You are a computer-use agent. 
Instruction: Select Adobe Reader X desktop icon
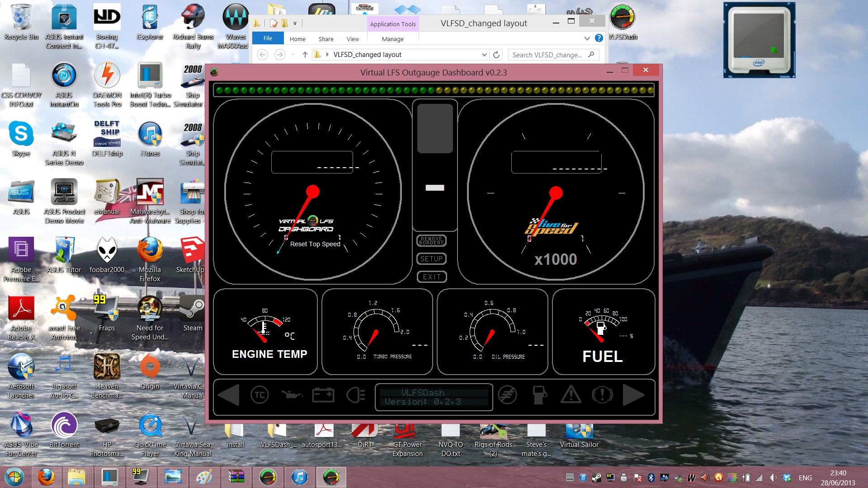click(x=21, y=317)
